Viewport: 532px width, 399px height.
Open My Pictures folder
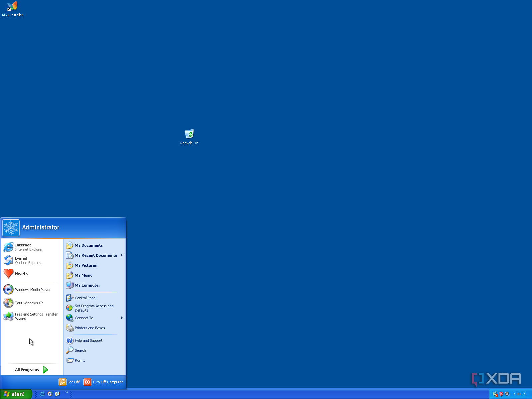tap(95, 265)
